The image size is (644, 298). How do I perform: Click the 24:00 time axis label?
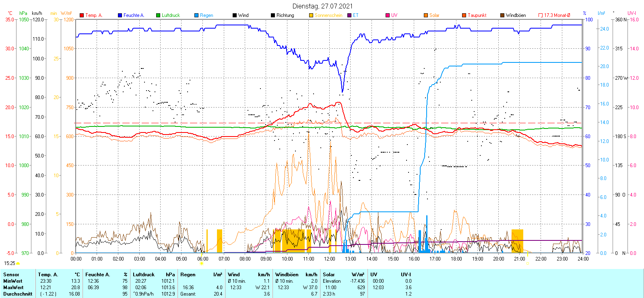coord(583,259)
